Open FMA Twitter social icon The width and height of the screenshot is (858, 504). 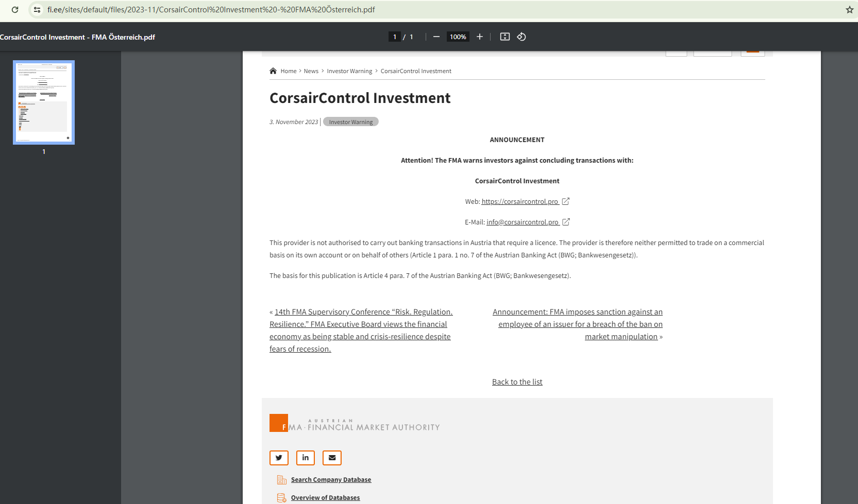279,458
